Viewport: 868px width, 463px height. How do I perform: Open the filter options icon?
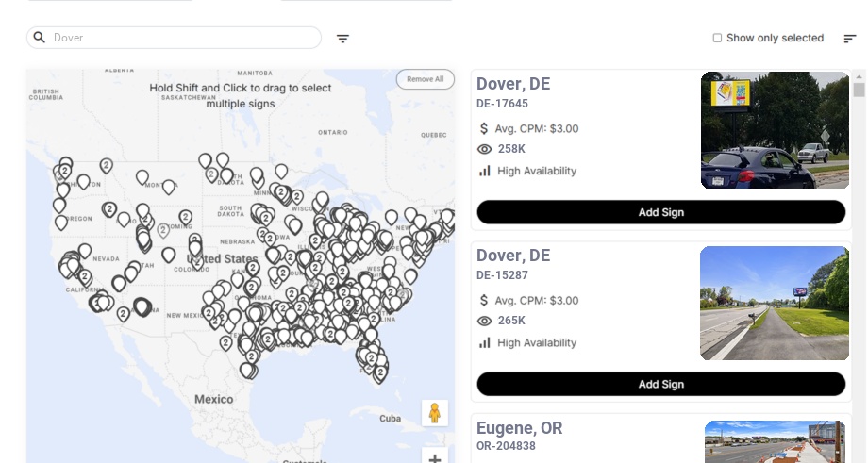342,39
